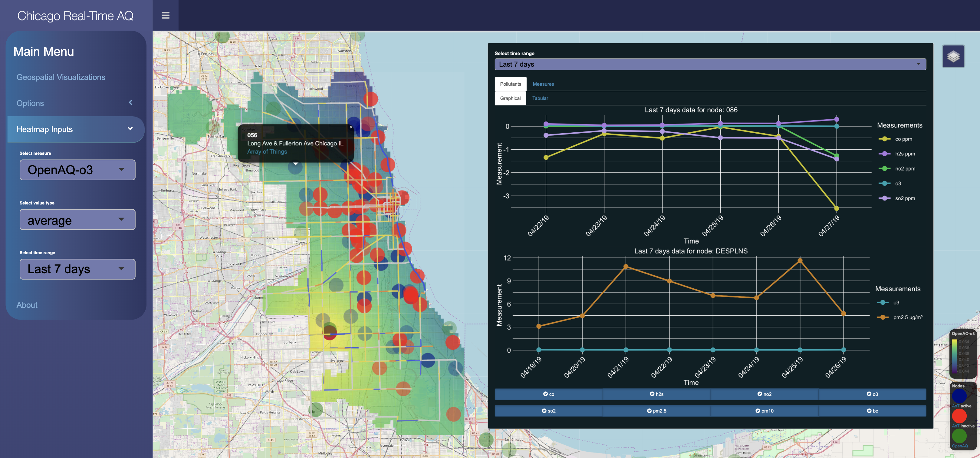The image size is (980, 458).
Task: Switch to the Tabular tab view
Action: coord(540,98)
